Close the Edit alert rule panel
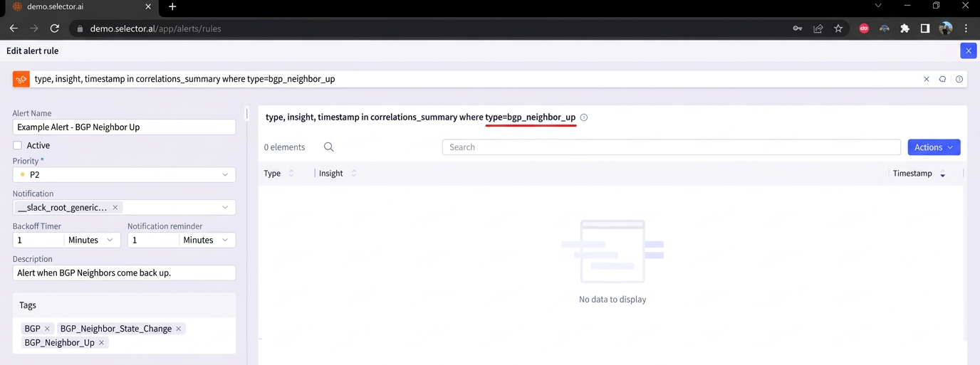This screenshot has width=980, height=365. pyautogui.click(x=968, y=51)
